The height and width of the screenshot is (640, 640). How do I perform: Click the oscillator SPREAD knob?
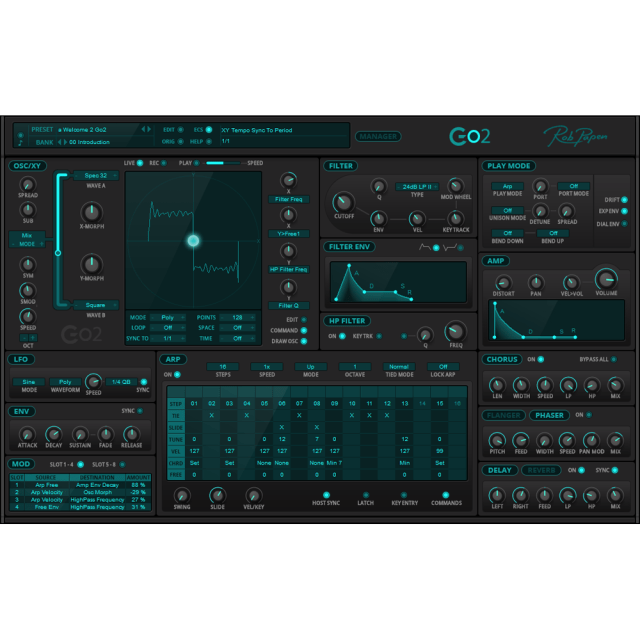(x=27, y=185)
